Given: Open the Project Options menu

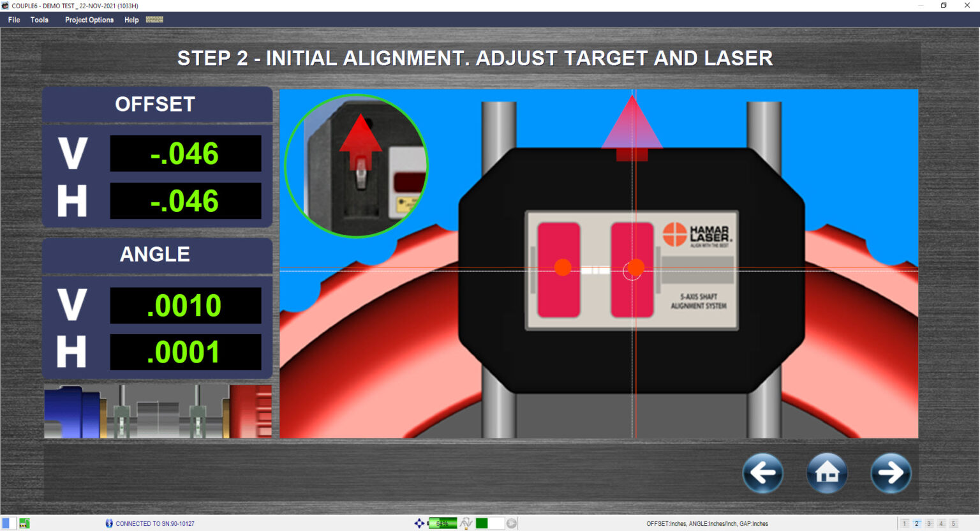Looking at the screenshot, I should (x=89, y=20).
